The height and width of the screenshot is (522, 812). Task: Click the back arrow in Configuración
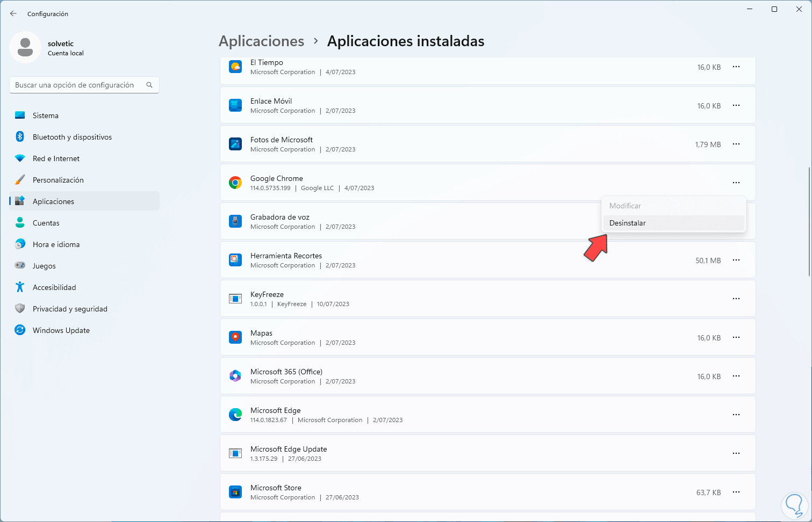point(13,13)
